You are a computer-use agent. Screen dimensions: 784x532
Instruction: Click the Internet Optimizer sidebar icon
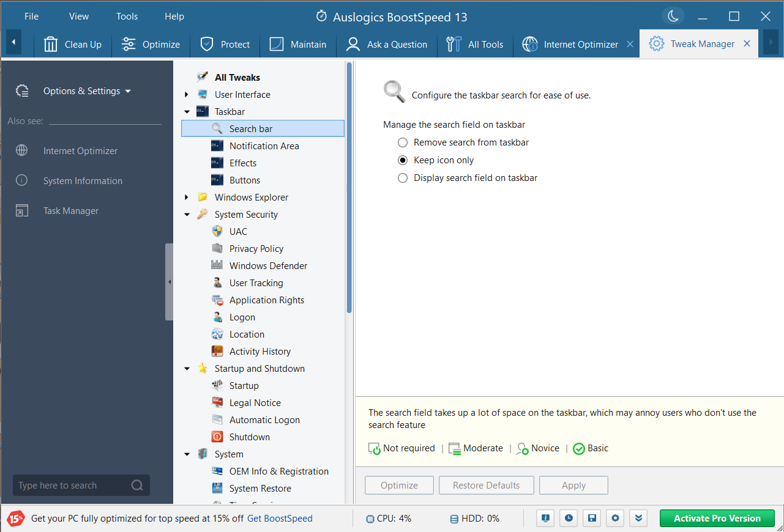(x=22, y=150)
